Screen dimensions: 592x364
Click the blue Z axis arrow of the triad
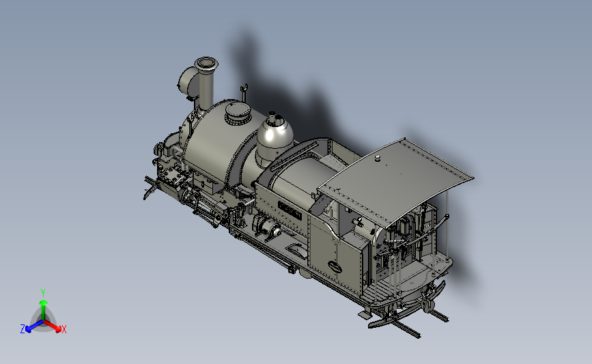(x=35, y=326)
